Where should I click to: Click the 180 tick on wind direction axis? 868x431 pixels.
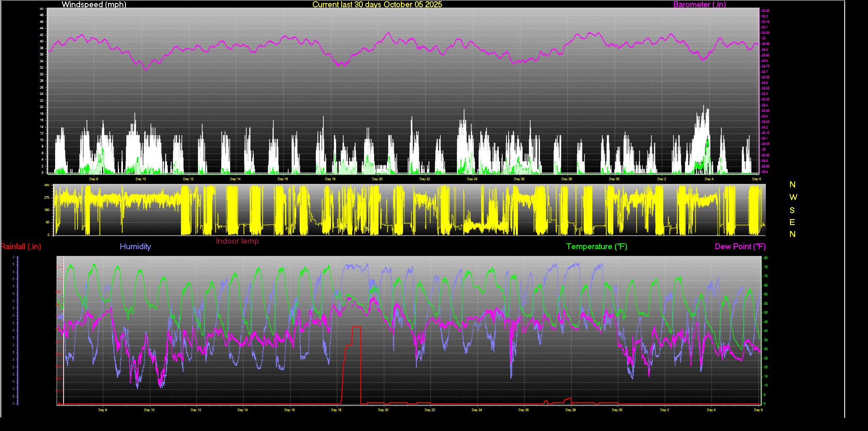(x=47, y=210)
